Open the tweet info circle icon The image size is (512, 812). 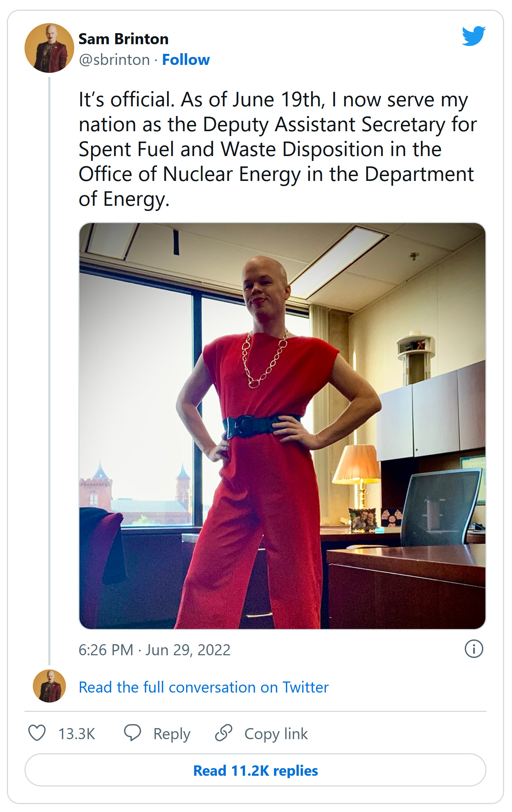[474, 649]
